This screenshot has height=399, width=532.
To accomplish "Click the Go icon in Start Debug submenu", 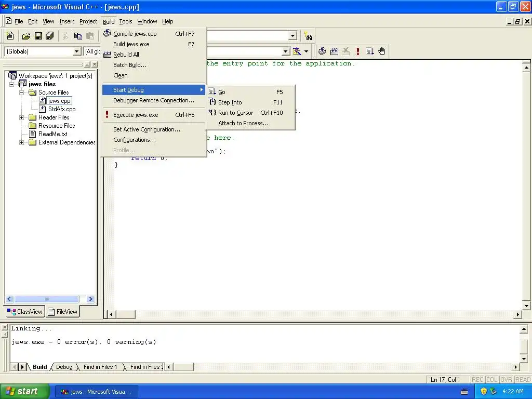I will point(212,91).
